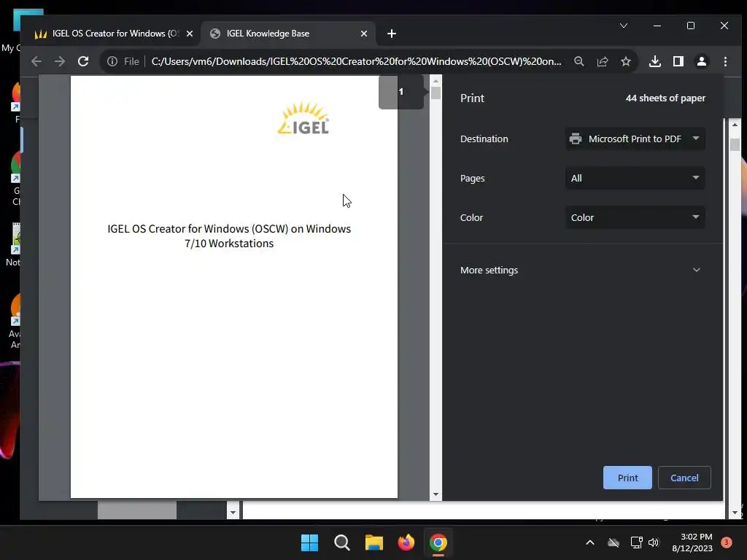Open the Windows Start menu
This screenshot has width=747, height=560.
309,542
